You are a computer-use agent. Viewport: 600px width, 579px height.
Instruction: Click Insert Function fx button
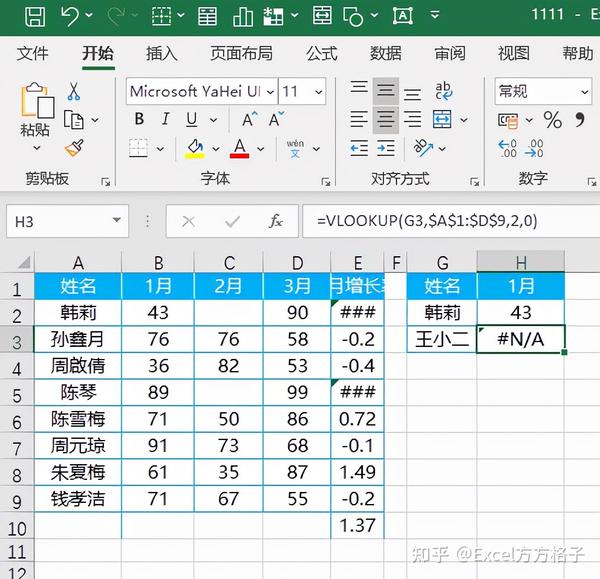pyautogui.click(x=276, y=221)
